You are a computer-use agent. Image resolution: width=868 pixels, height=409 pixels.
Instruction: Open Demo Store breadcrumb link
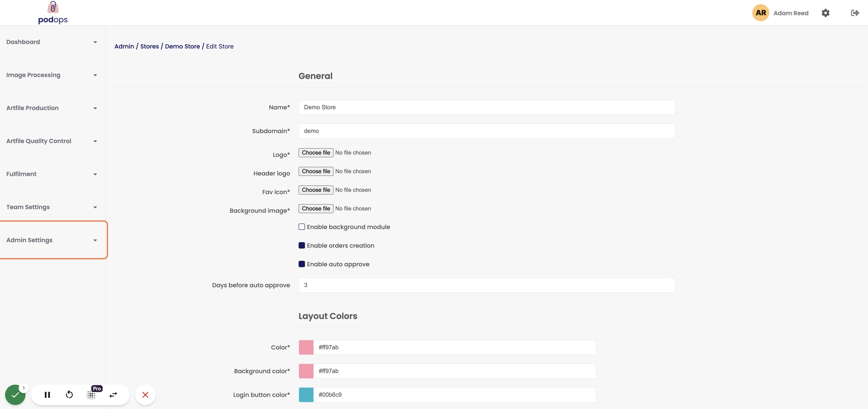tap(182, 46)
